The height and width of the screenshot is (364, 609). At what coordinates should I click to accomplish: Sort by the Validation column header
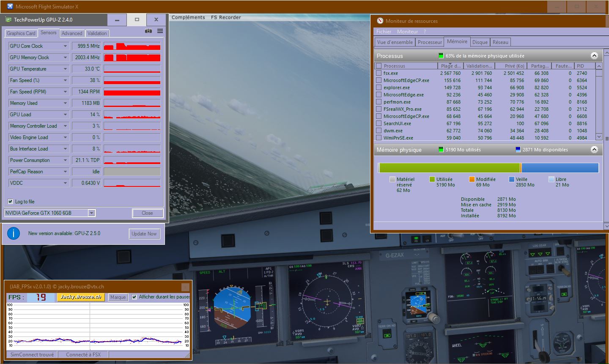tap(479, 66)
